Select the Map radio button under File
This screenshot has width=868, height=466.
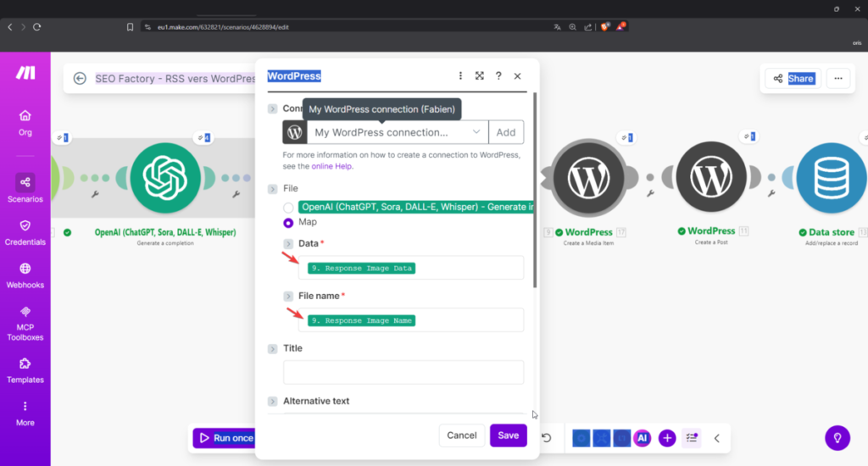[289, 223]
